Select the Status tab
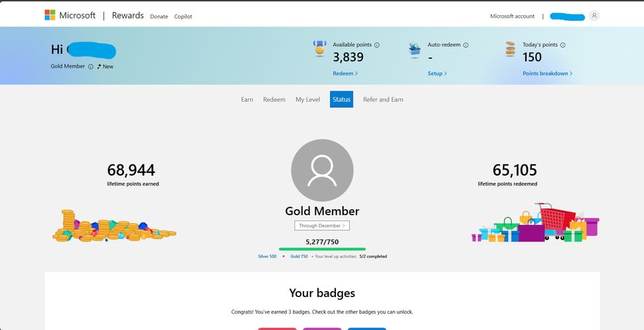The image size is (644, 330). coord(341,100)
